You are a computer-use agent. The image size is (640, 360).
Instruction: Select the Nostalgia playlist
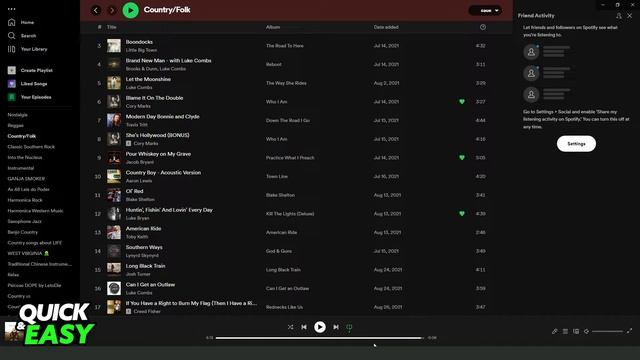18,115
